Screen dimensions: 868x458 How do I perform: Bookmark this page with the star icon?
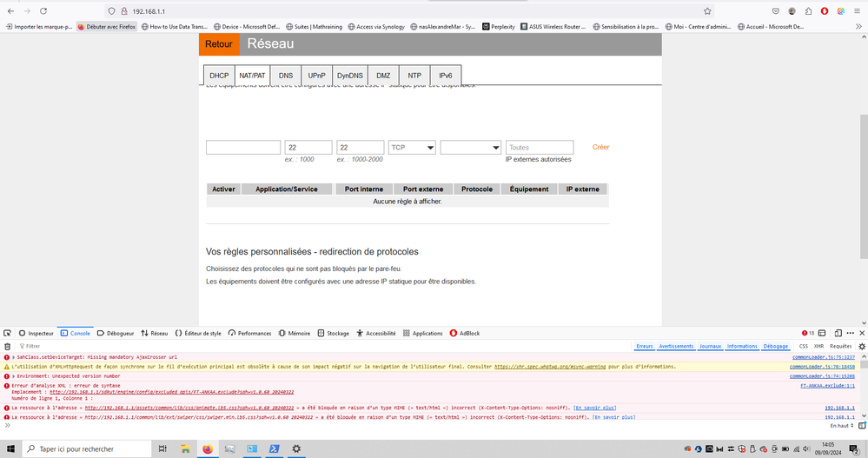(x=707, y=11)
